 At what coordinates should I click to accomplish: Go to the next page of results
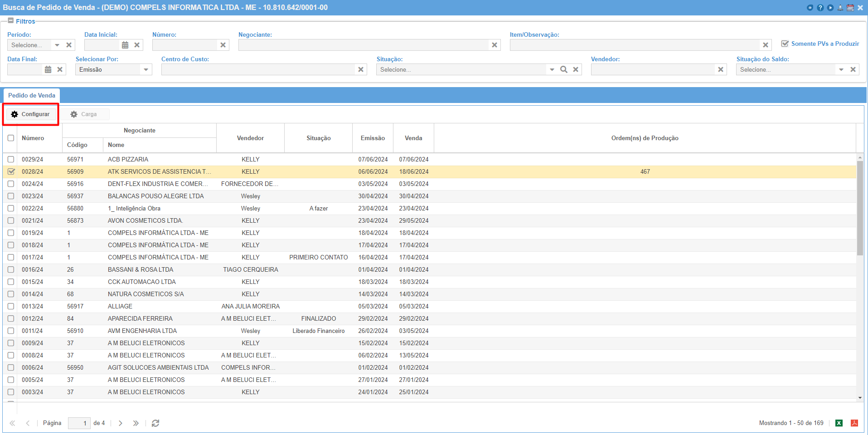coord(121,423)
